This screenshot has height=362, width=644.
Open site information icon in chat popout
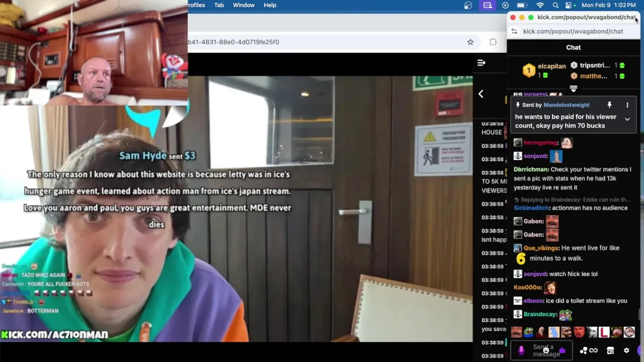(514, 31)
